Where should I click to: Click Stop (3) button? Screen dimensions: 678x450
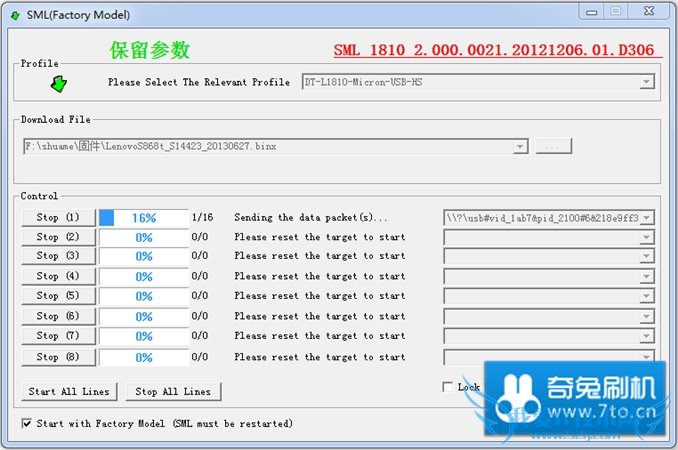point(58,256)
